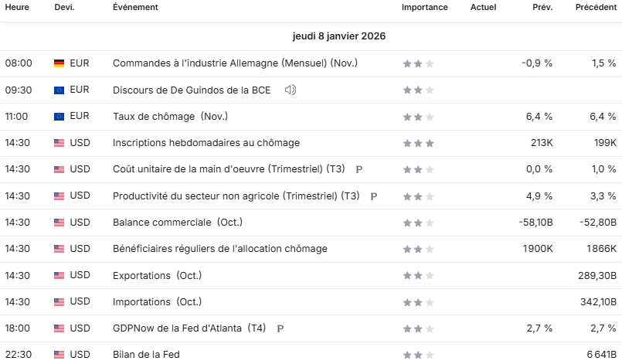Viewport: 622px width, 364px height.
Task: Click the US flag beside Bilan de la Fed
Action: click(x=59, y=355)
